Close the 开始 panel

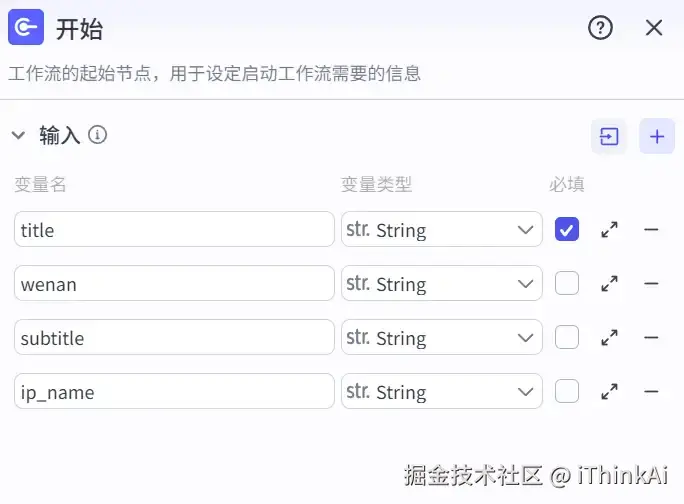click(x=654, y=28)
